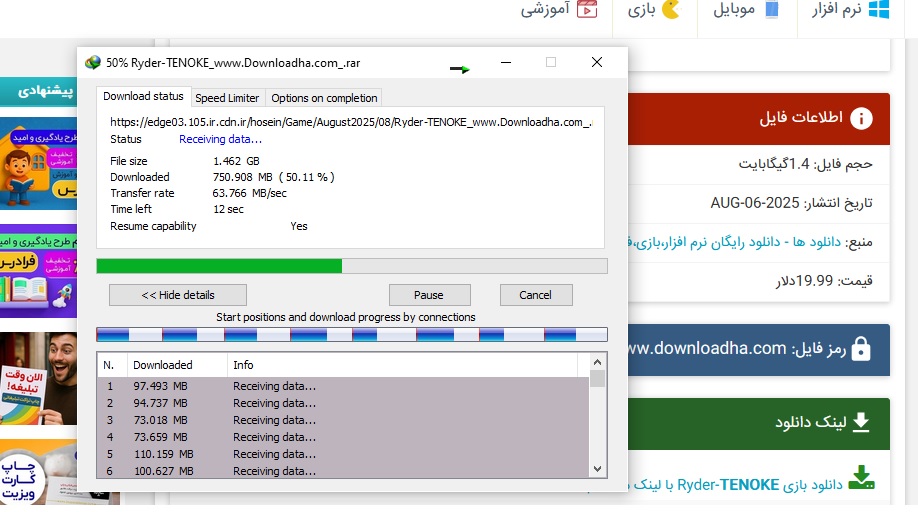Select connection row with 97.493 MB

click(343, 386)
